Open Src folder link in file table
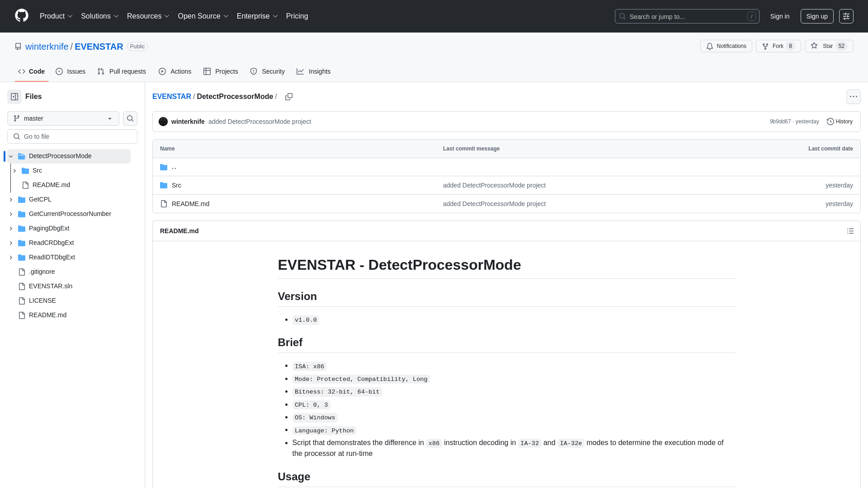This screenshot has width=868, height=488. click(176, 185)
